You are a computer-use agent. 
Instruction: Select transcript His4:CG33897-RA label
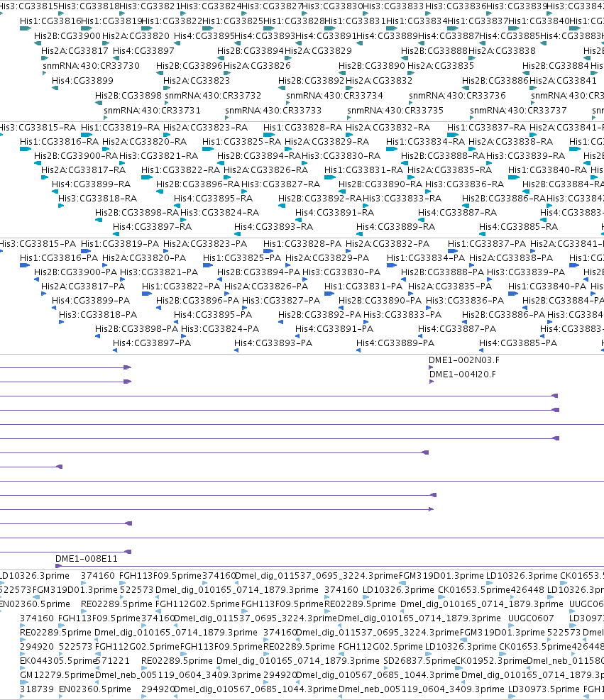click(x=153, y=227)
